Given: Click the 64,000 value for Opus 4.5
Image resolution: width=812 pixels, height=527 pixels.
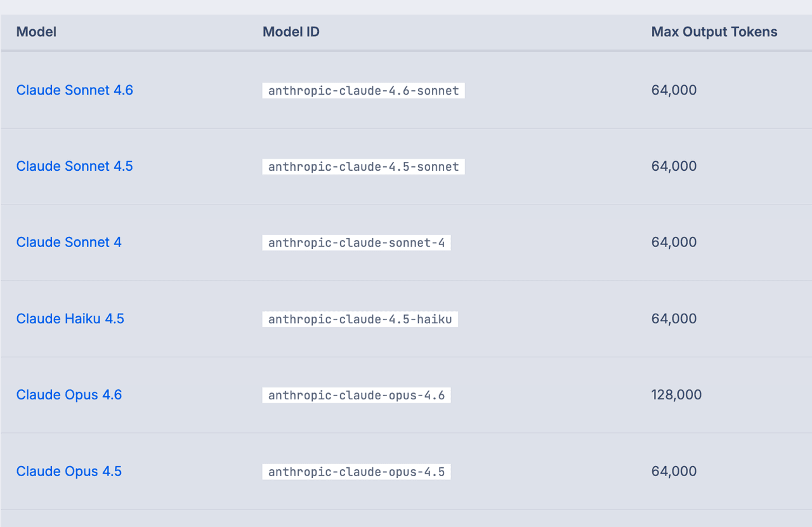Looking at the screenshot, I should pyautogui.click(x=674, y=471).
